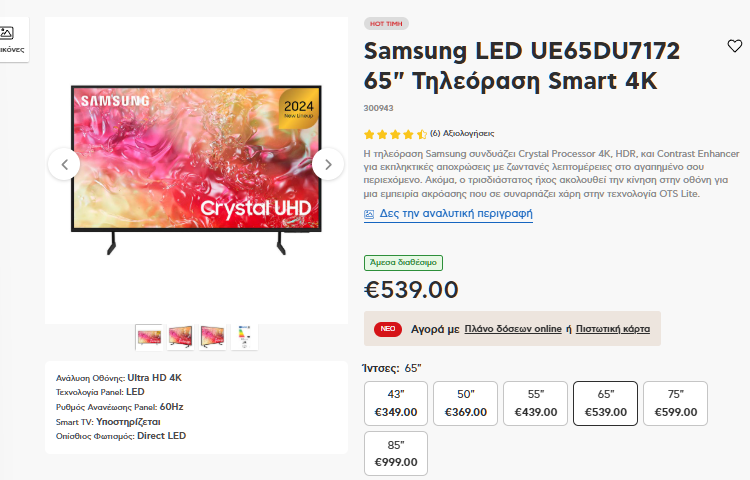Click the small icon beside the detailed description link
The width and height of the screenshot is (750, 480).
369,214
